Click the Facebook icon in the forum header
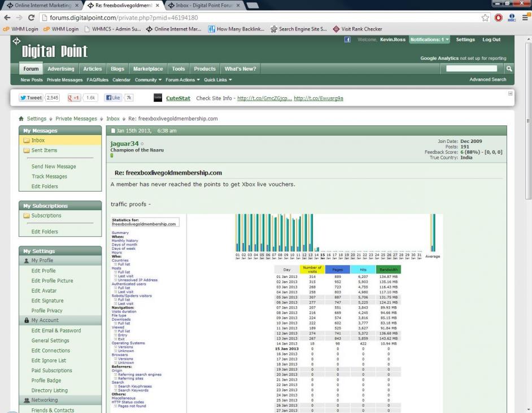The image size is (532, 413). point(347,40)
